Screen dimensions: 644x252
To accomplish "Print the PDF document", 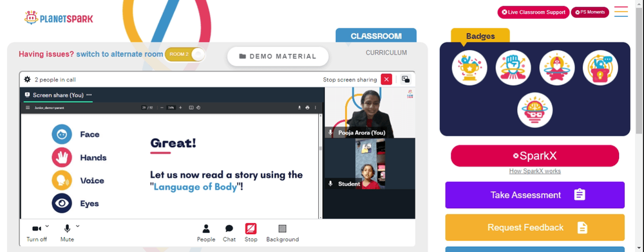I will coord(307,108).
